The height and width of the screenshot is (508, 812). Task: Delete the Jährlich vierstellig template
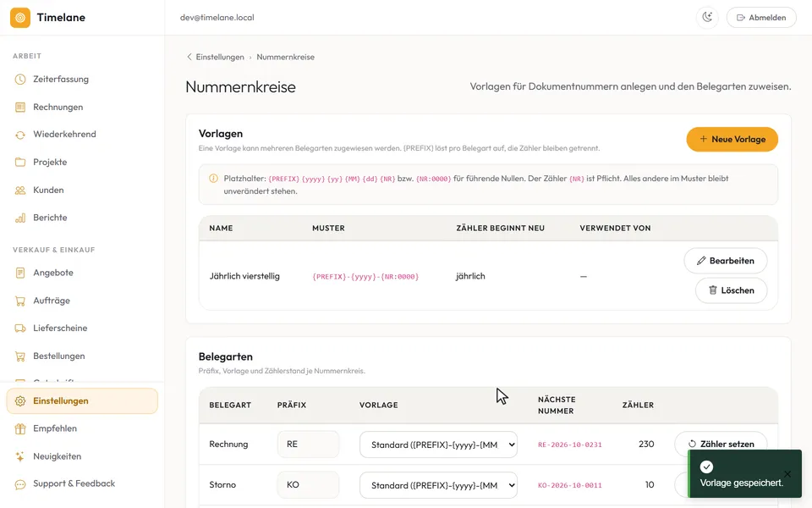(x=731, y=290)
